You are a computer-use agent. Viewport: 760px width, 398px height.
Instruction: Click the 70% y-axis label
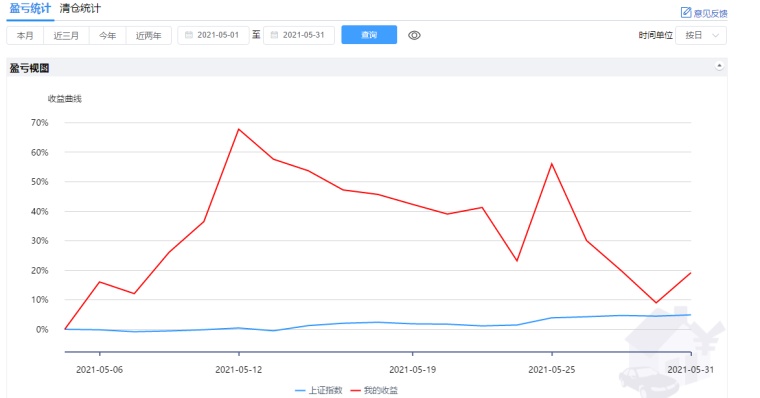pos(40,123)
